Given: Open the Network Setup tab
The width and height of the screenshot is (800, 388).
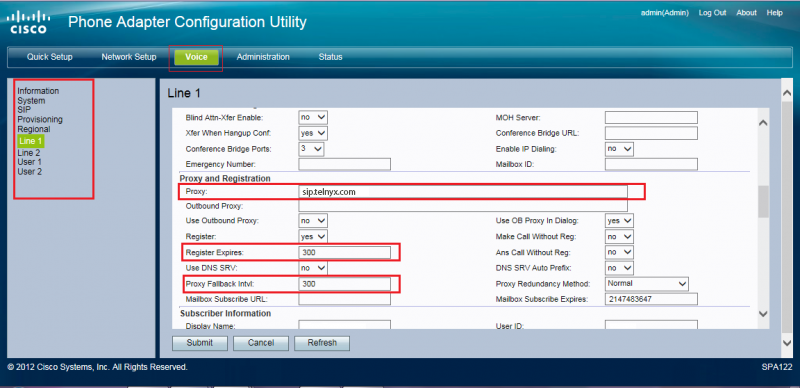Looking at the screenshot, I should point(129,57).
